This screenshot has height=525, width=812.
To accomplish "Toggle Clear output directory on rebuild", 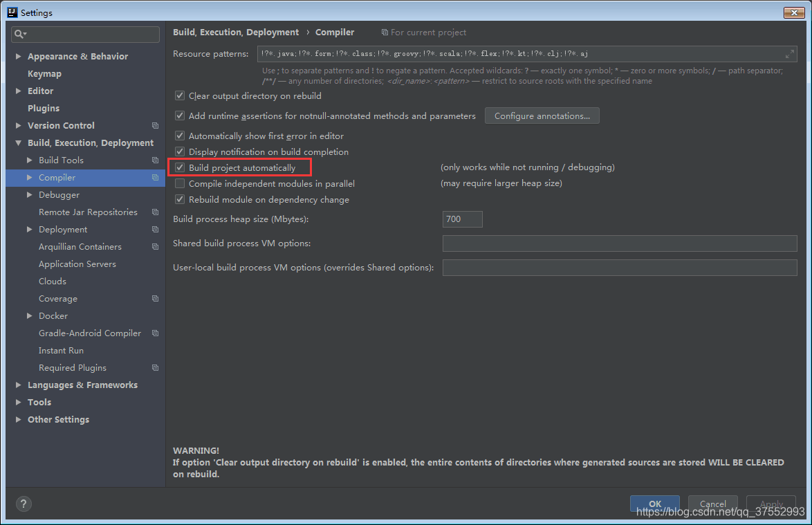I will [x=180, y=95].
